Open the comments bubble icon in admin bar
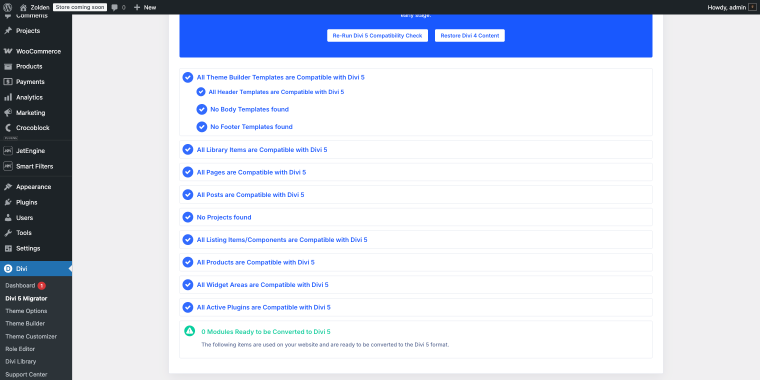Screen dimensions: 760x380 tap(114, 7)
